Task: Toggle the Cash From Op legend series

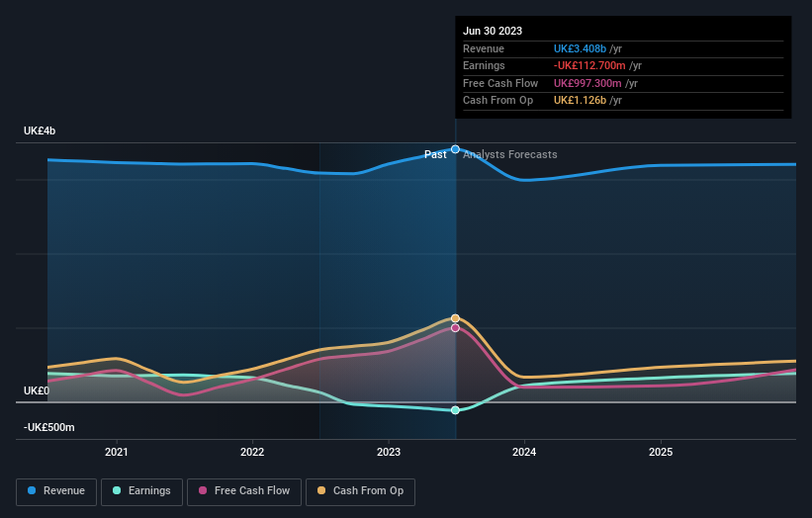Action: (360, 491)
